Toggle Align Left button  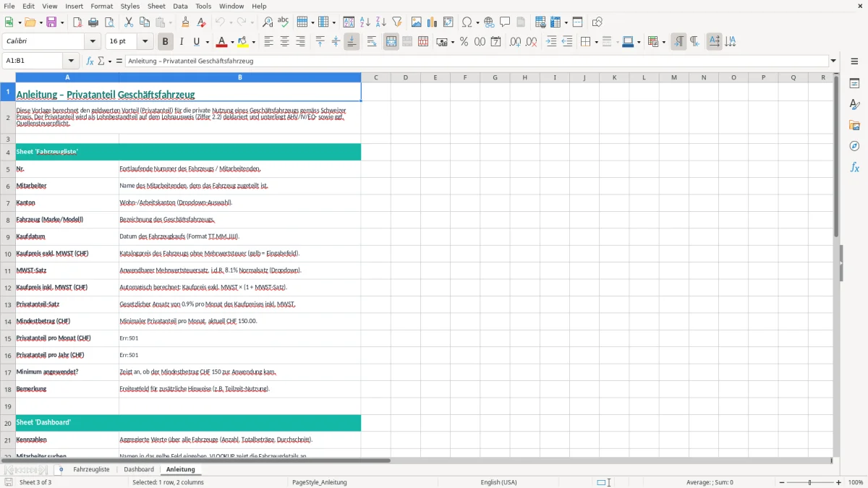pos(269,42)
